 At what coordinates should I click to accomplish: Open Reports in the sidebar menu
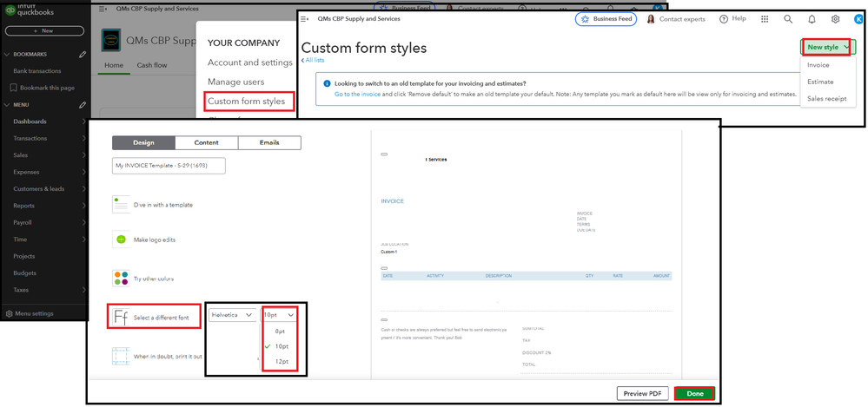pos(23,206)
